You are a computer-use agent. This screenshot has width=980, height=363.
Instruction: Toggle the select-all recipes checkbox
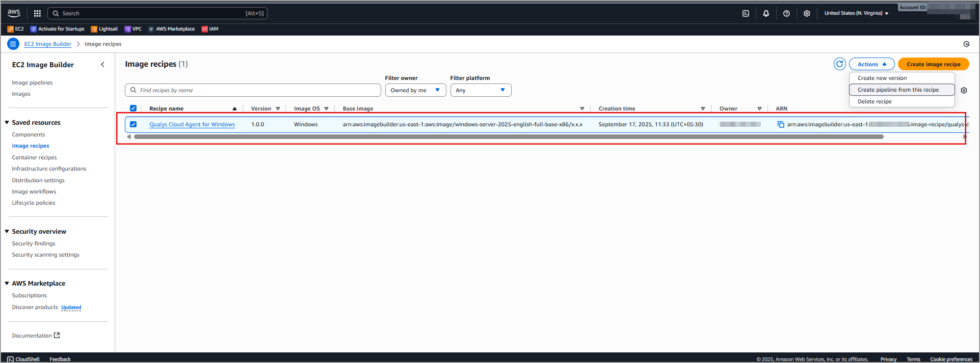(x=133, y=108)
